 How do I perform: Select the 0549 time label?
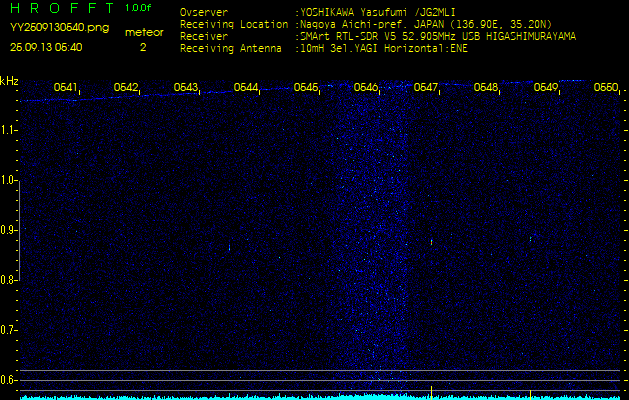(x=546, y=87)
